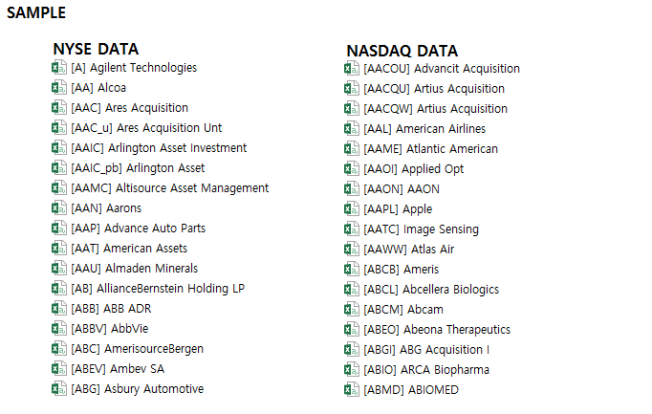Click the Excel icon beside American Airlines
The width and height of the screenshot is (652, 414).
click(351, 129)
